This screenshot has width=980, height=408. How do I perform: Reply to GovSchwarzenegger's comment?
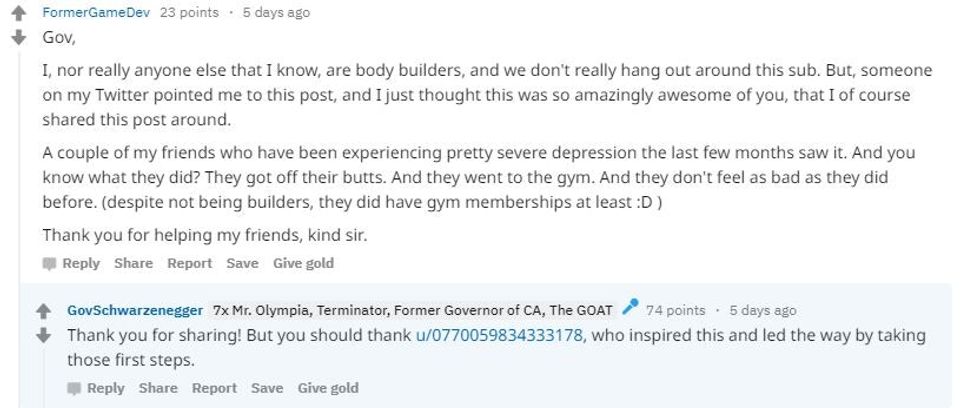[106, 388]
